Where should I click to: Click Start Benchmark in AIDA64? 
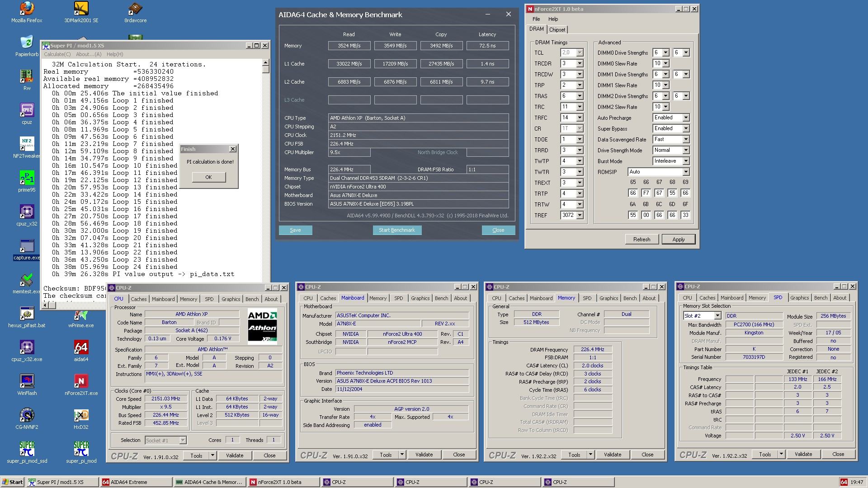[x=397, y=230]
